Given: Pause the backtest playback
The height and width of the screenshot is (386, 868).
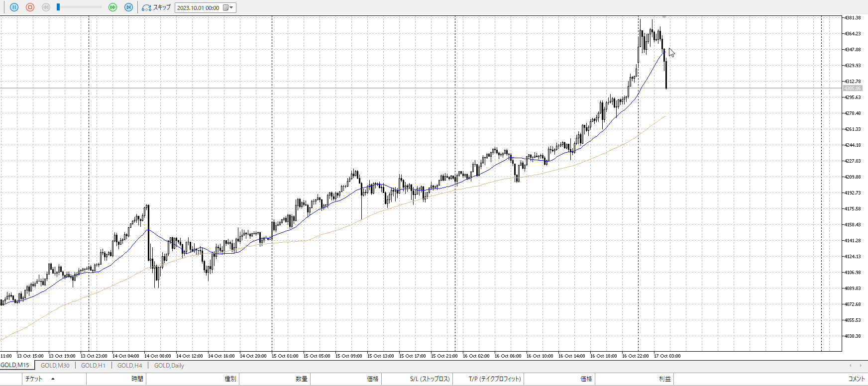Looking at the screenshot, I should (x=14, y=7).
